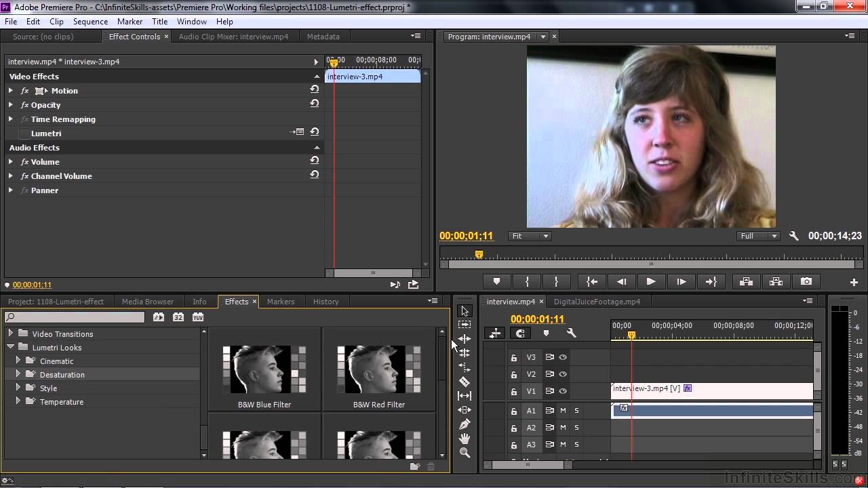Open the Clip menu
The height and width of the screenshot is (488, 868).
click(56, 22)
